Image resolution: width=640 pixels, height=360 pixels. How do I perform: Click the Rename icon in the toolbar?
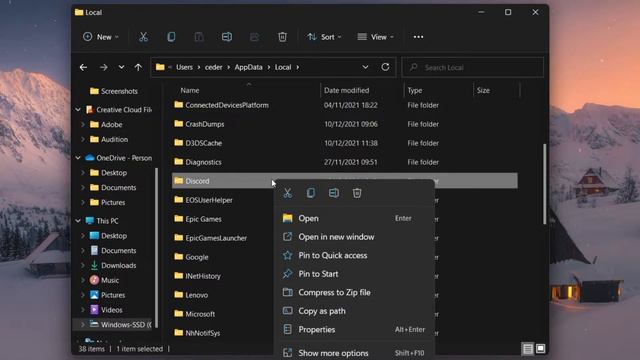click(x=227, y=37)
